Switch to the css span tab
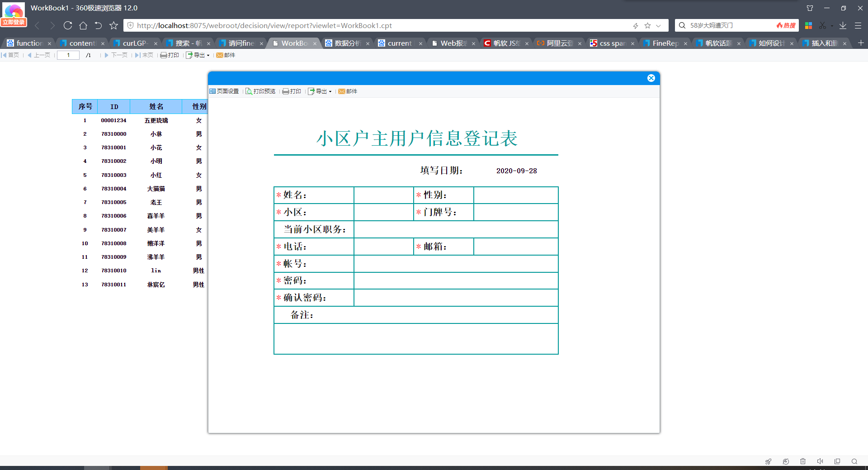This screenshot has height=470, width=868. [612, 43]
